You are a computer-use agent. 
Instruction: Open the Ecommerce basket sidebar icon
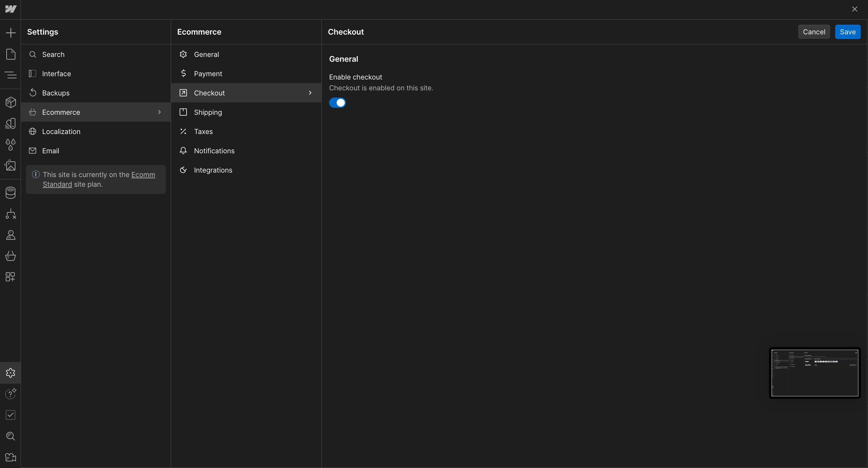coord(11,256)
